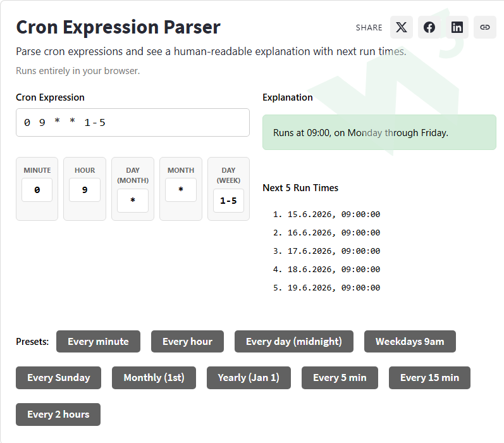Select the Every 2 hours preset
The image size is (504, 443).
point(58,415)
